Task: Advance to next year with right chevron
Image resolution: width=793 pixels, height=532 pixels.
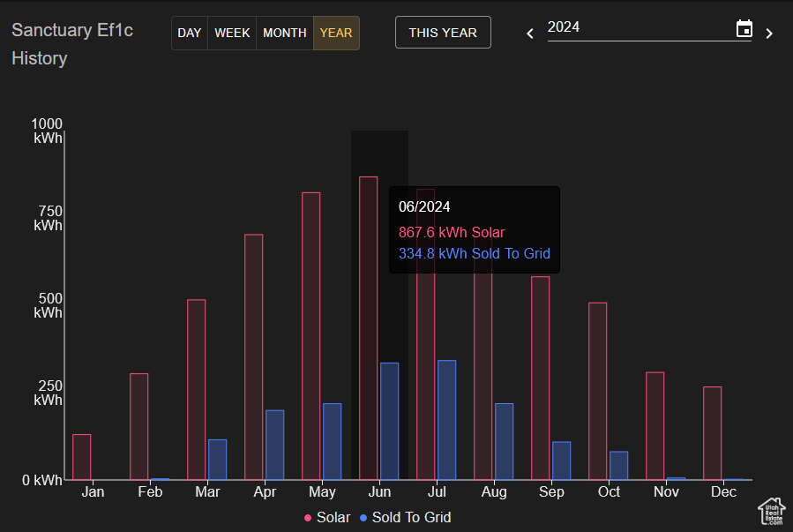Action: pos(769,34)
